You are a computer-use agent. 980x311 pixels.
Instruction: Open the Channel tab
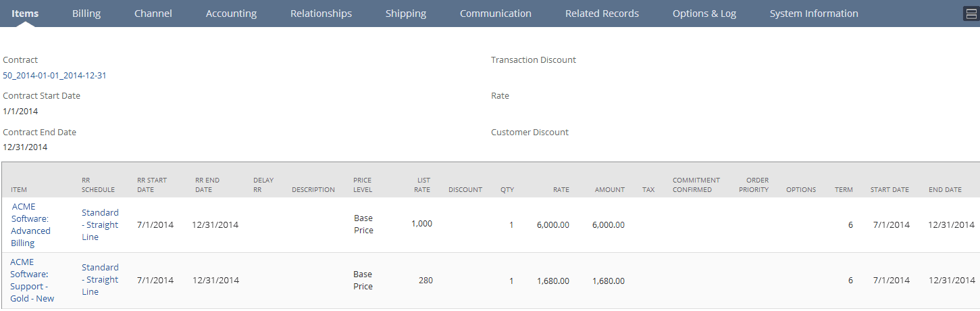pyautogui.click(x=153, y=14)
